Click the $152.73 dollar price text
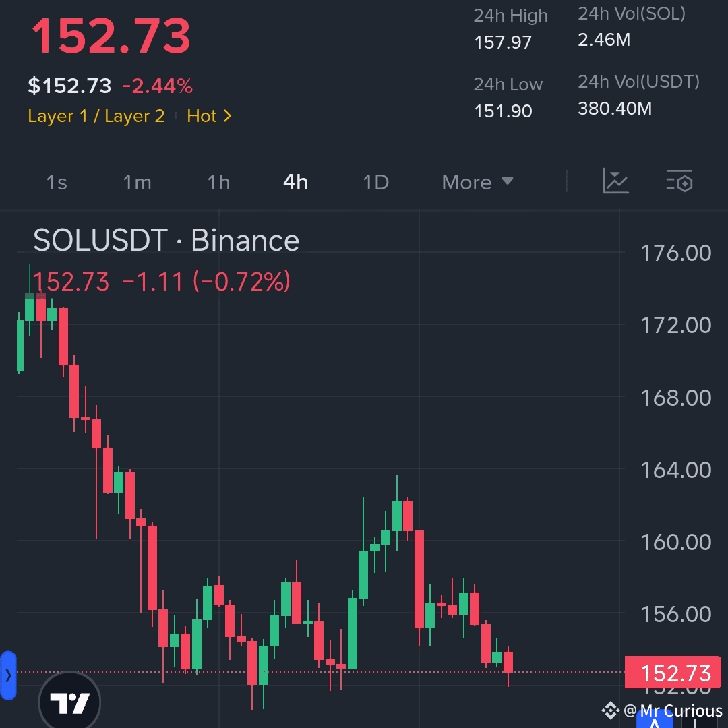This screenshot has width=728, height=728. [x=69, y=86]
